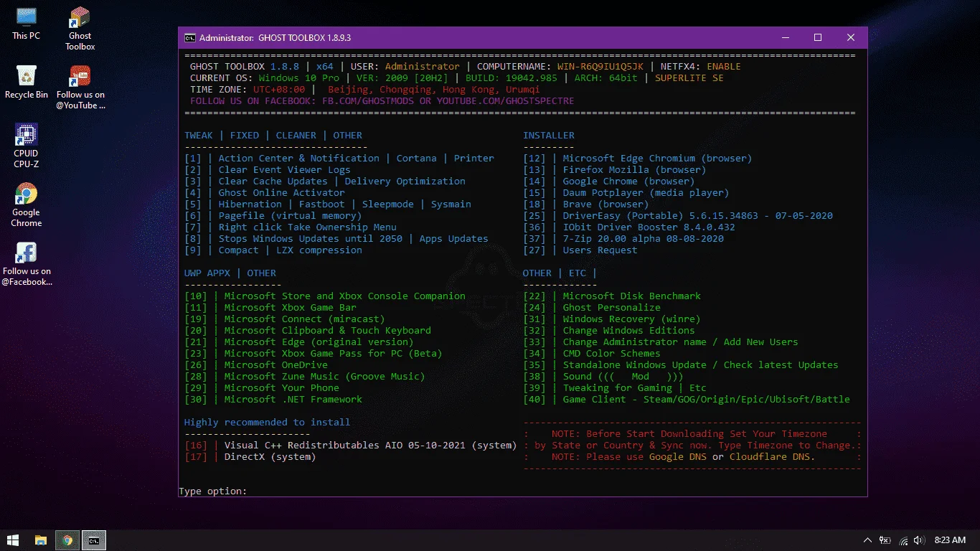Screen dimensions: 980x551
Task: Open the Ghost Toolbox window system menu icon
Action: click(x=189, y=38)
